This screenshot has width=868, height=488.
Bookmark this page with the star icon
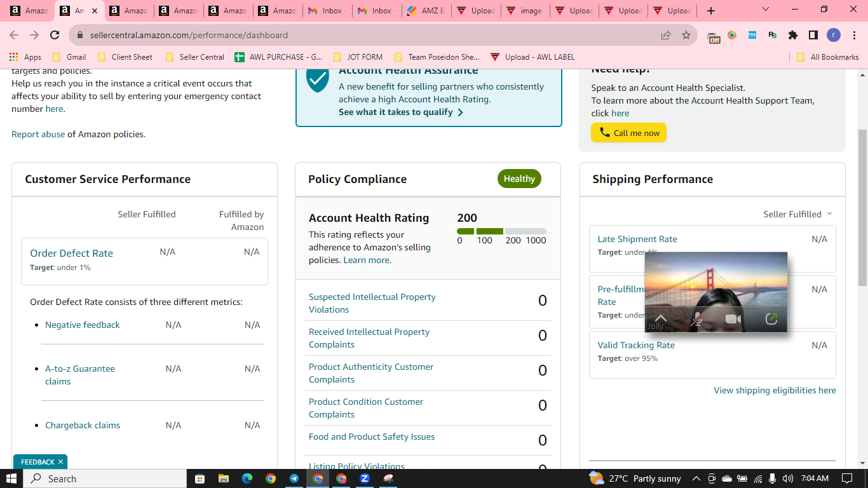coord(686,35)
